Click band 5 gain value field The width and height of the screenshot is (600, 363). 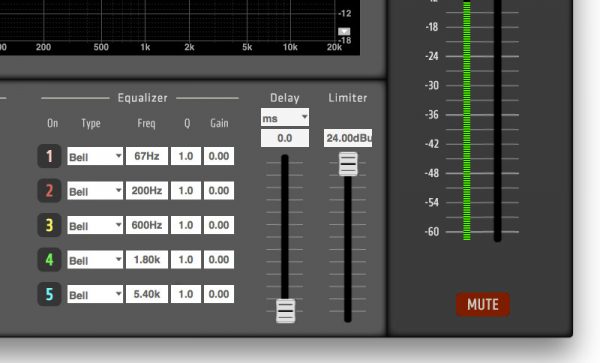(x=219, y=294)
